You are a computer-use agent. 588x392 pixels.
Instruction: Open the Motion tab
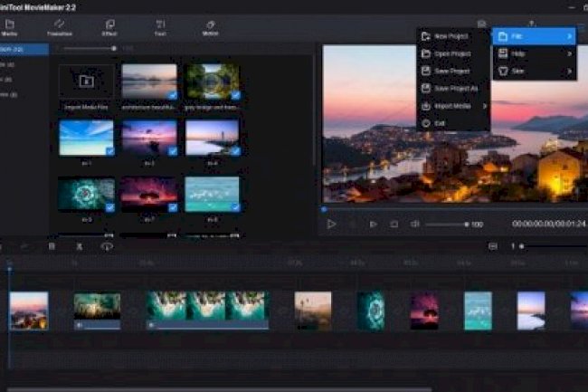pos(211,27)
